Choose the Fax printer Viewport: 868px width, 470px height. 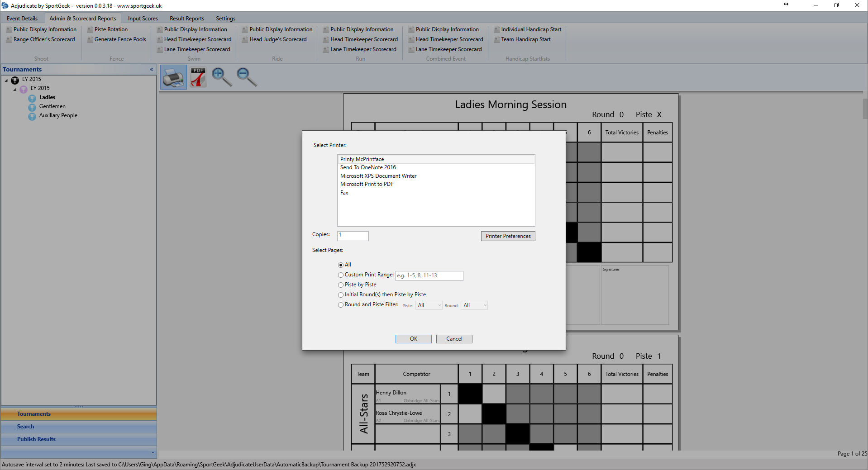(436, 193)
